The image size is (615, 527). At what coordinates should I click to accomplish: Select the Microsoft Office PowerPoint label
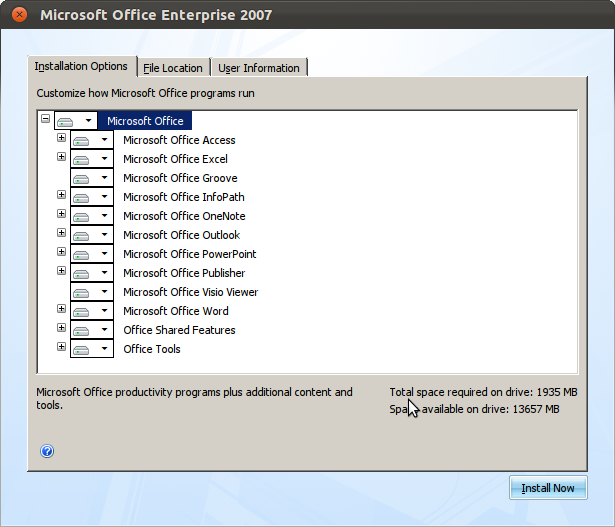pos(189,254)
